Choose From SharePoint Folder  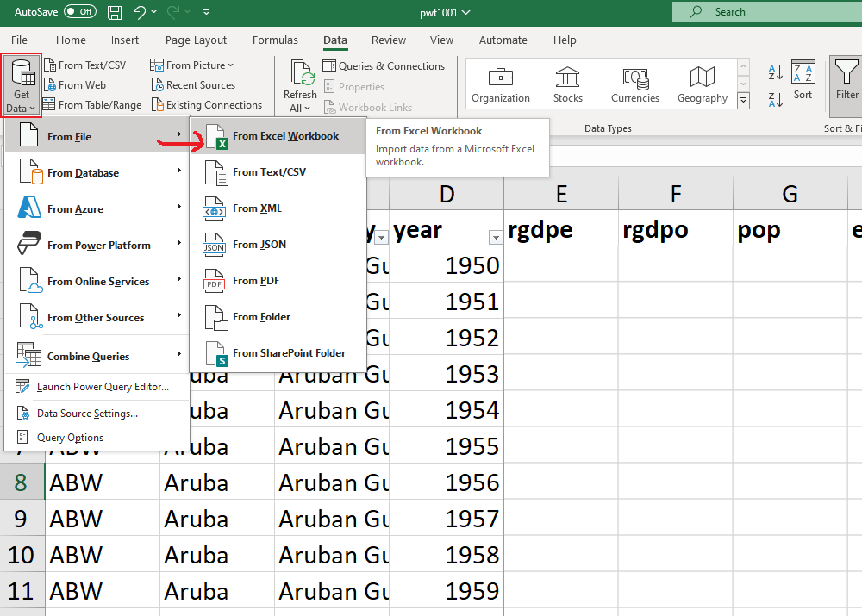pyautogui.click(x=289, y=353)
